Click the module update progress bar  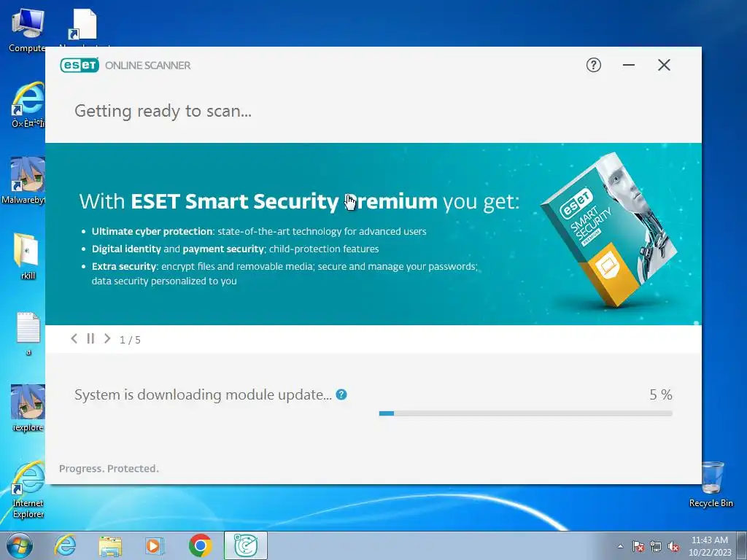point(525,413)
